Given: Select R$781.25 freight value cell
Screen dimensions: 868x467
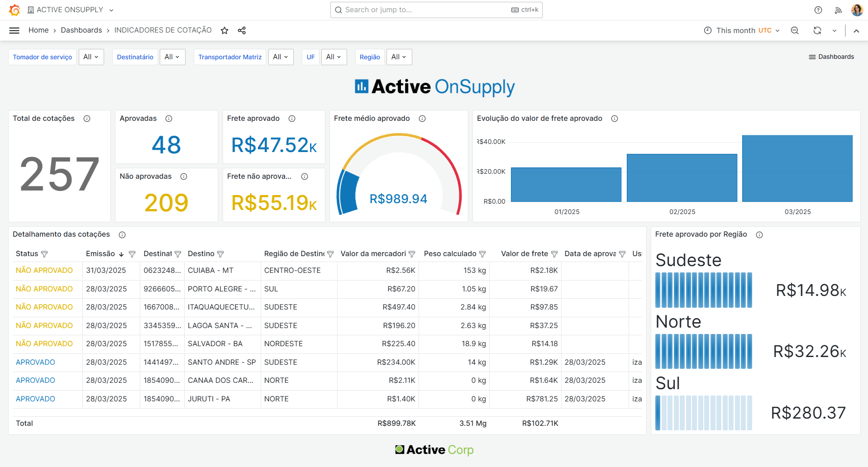Looking at the screenshot, I should 525,399.
